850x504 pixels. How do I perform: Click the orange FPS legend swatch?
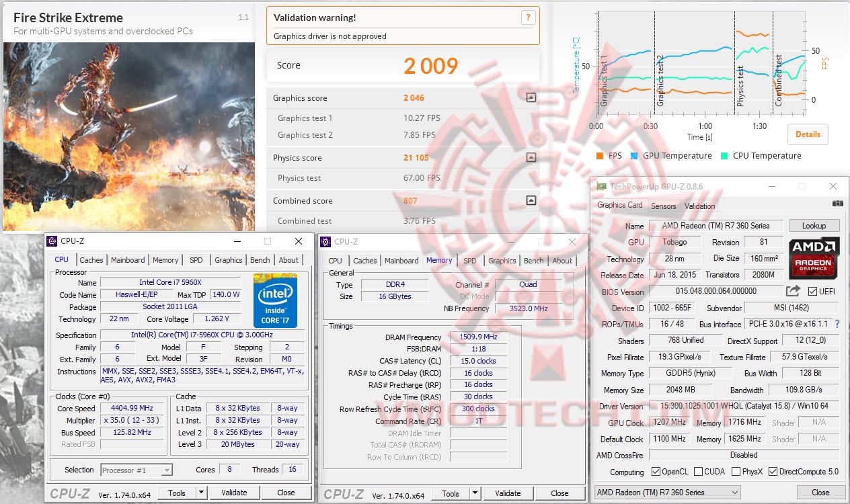click(x=600, y=156)
